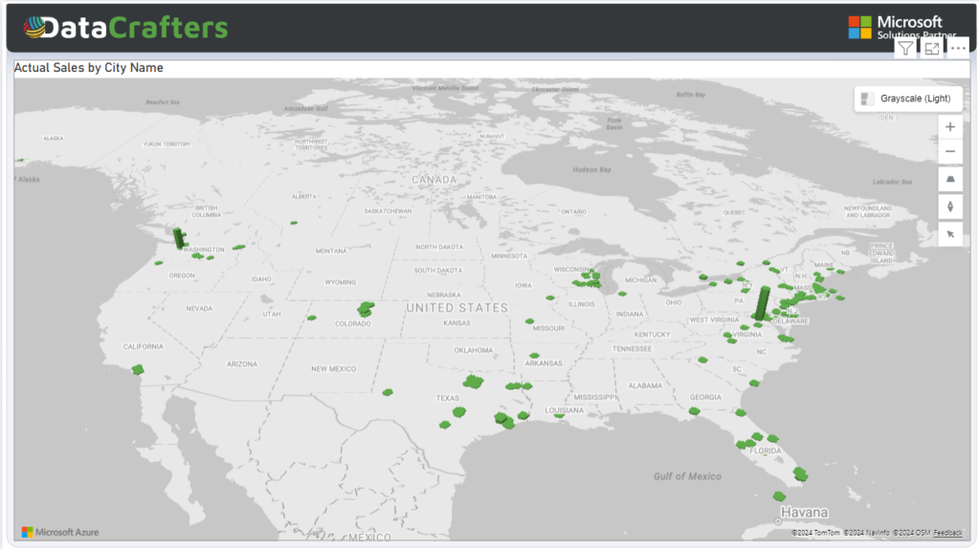Click the Feedback link on the map
Image resolution: width=980 pixels, height=549 pixels.
(x=947, y=533)
